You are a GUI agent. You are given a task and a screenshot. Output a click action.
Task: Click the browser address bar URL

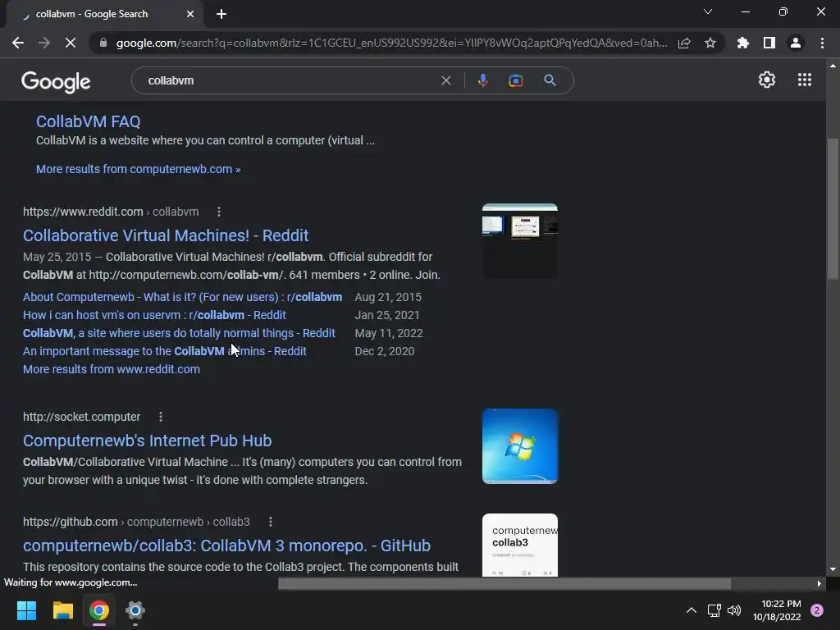click(x=391, y=43)
